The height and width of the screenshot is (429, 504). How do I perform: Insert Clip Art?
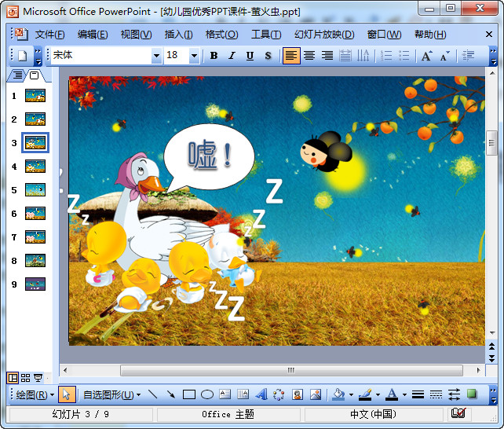pyautogui.click(x=298, y=394)
